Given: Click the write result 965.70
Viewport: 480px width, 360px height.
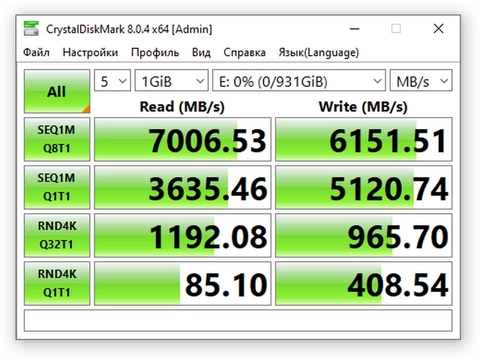Looking at the screenshot, I should 364,235.
